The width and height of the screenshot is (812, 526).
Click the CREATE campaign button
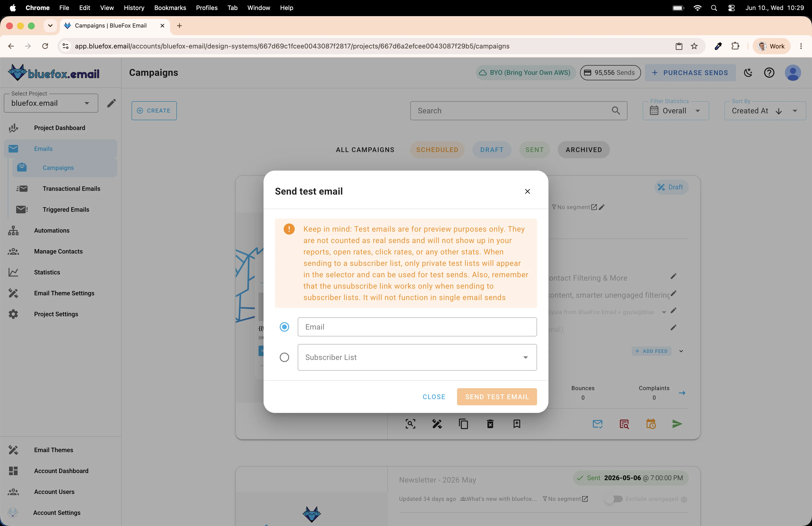click(154, 111)
